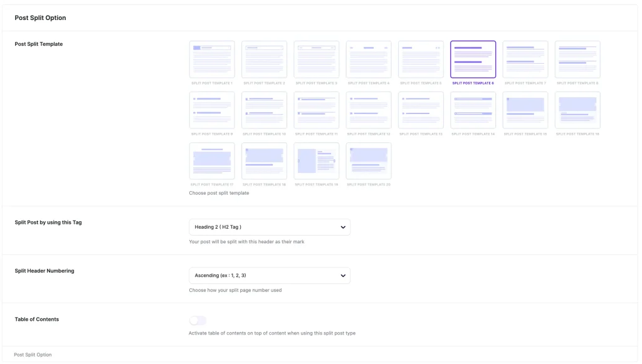Image resolution: width=642 pixels, height=364 pixels.
Task: Select Split Post Template 15 with image
Action: click(x=525, y=110)
